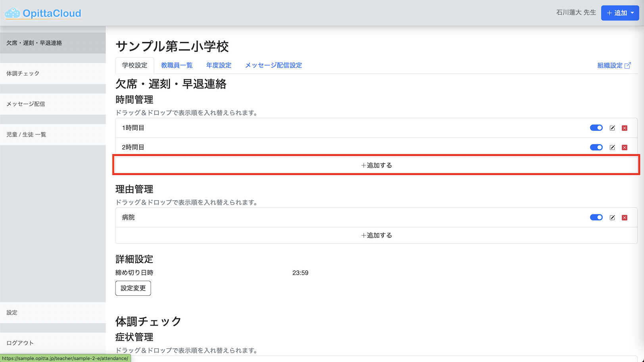Click 追加する under 理由管理
This screenshot has width=644, height=362.
coord(376,235)
